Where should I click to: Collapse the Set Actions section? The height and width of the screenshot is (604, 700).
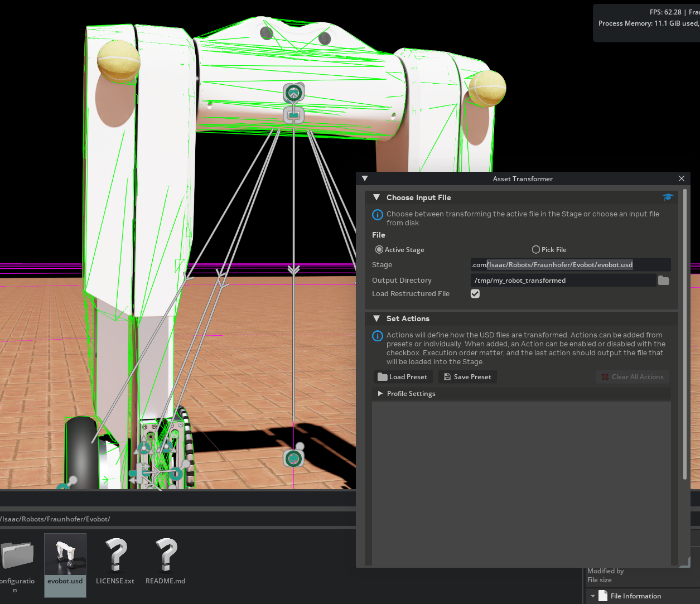click(x=376, y=318)
